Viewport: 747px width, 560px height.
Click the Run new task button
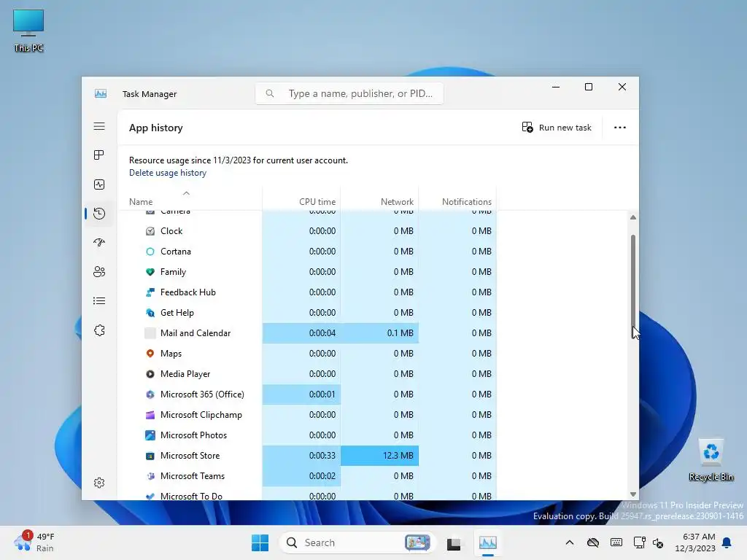pyautogui.click(x=557, y=128)
